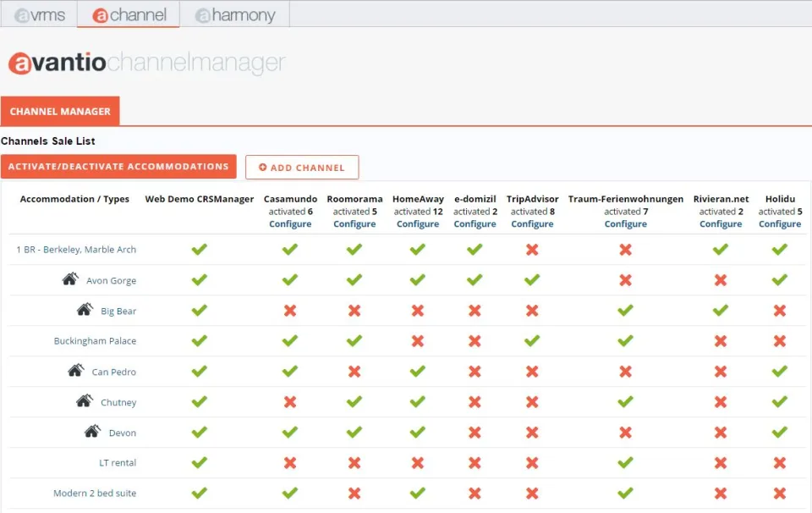Viewport: 812px width, 513px height.
Task: Click HomeAway checkmark for Can Pedro
Action: 418,371
